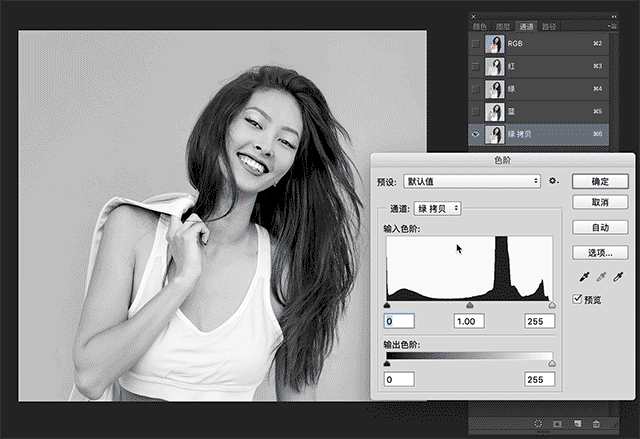Switch to the 路径 paths tab
Viewport: 640px width, 439px height.
548,27
